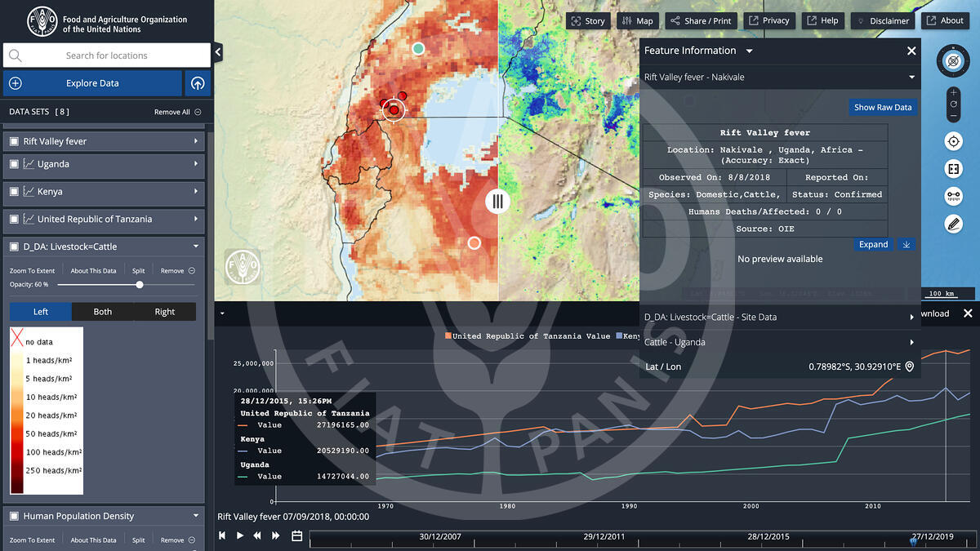Toggle Human Population Density checkbox
This screenshot has width=980, height=551.
click(14, 516)
